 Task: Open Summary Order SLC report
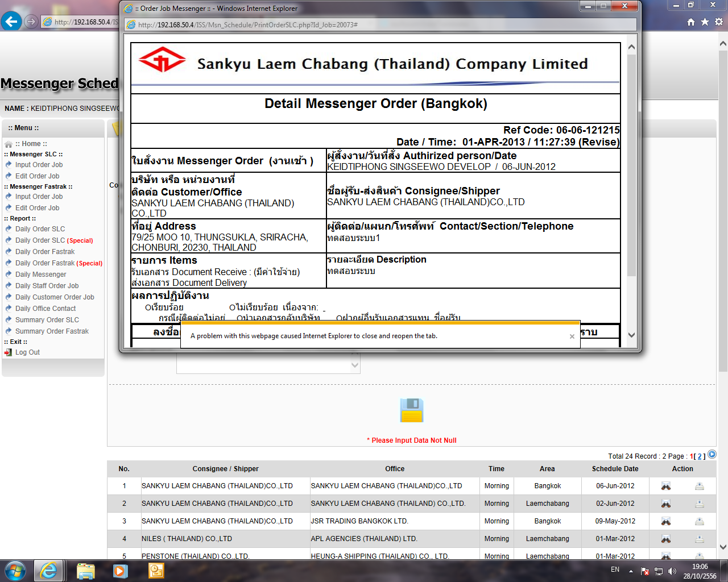47,320
